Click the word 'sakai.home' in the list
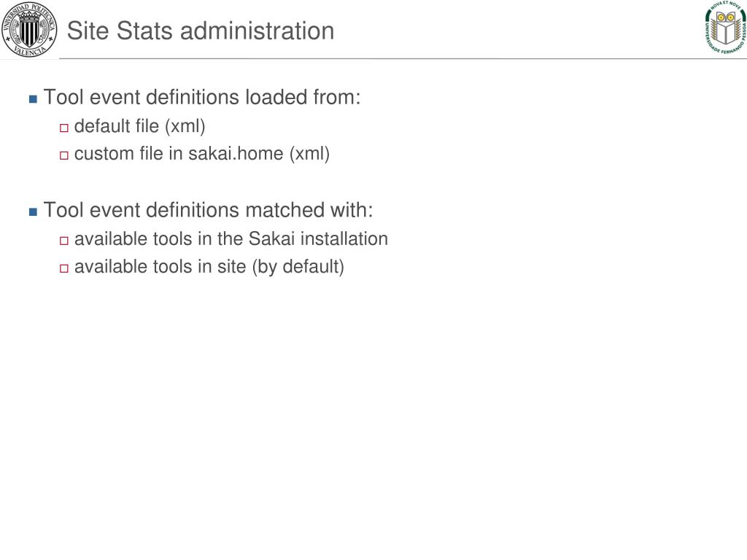Image resolution: width=747 pixels, height=560 pixels. click(x=236, y=154)
